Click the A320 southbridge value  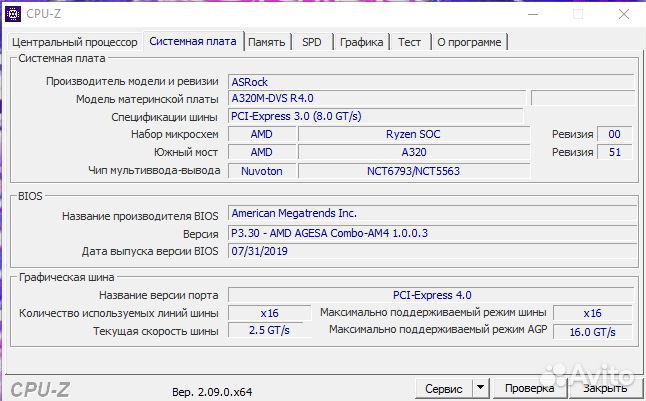coord(414,152)
